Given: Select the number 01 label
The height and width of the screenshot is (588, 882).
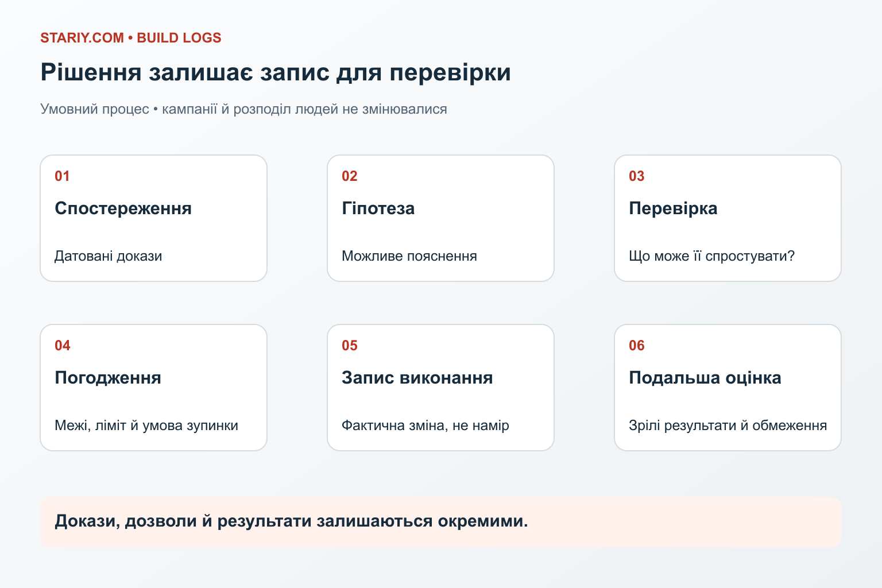Looking at the screenshot, I should 62,176.
